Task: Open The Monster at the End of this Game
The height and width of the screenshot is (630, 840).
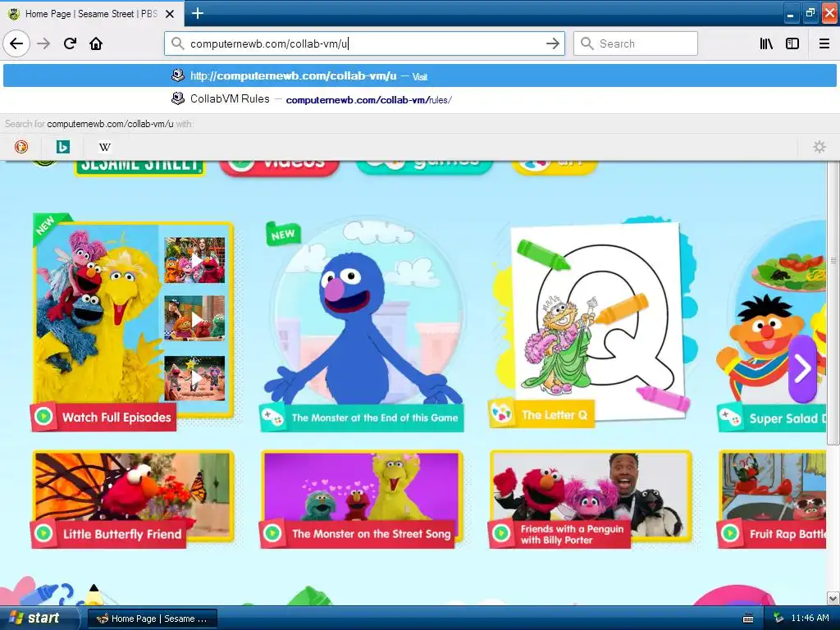Action: (363, 325)
